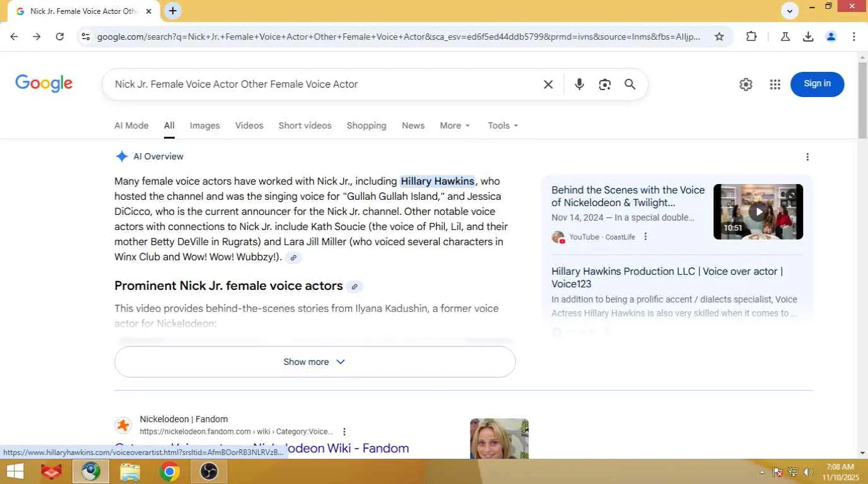
Task: Switch to the AI Mode tab
Action: [x=131, y=125]
